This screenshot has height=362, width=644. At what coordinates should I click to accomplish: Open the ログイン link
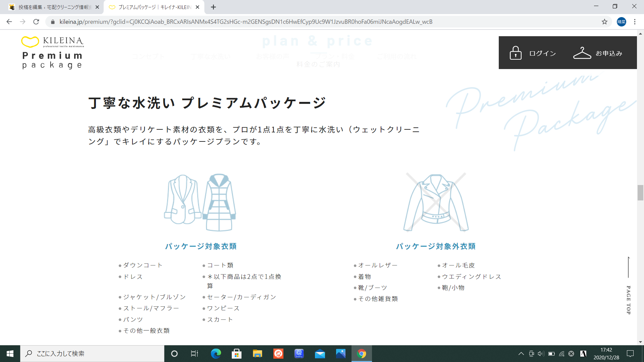click(x=542, y=53)
